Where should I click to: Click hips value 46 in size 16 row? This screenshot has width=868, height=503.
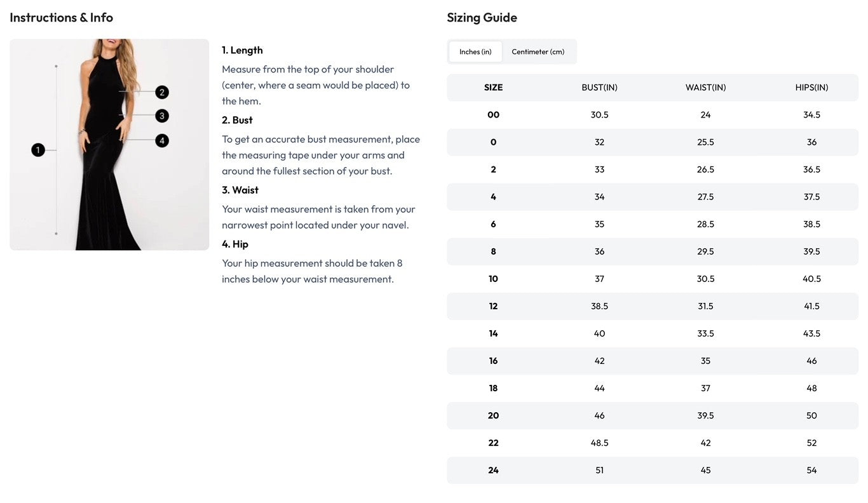pos(811,361)
